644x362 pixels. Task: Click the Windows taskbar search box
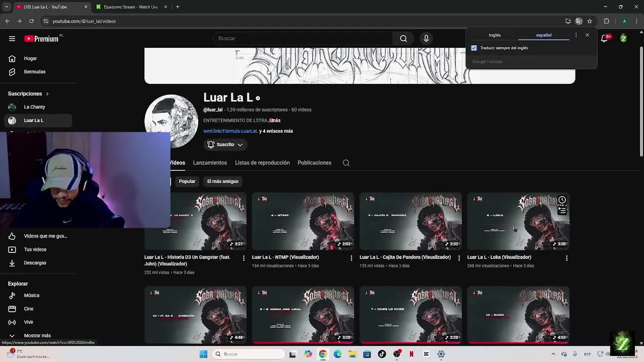pyautogui.click(x=248, y=354)
